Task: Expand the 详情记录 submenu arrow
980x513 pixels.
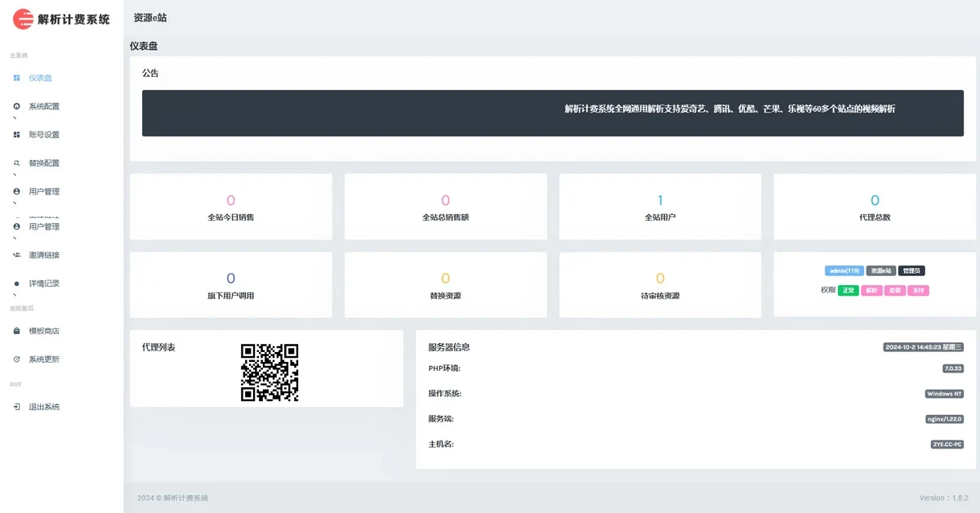Action: click(15, 295)
